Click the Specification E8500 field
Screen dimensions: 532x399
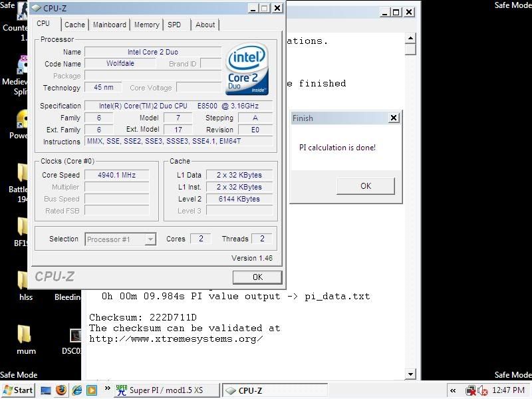pos(178,106)
